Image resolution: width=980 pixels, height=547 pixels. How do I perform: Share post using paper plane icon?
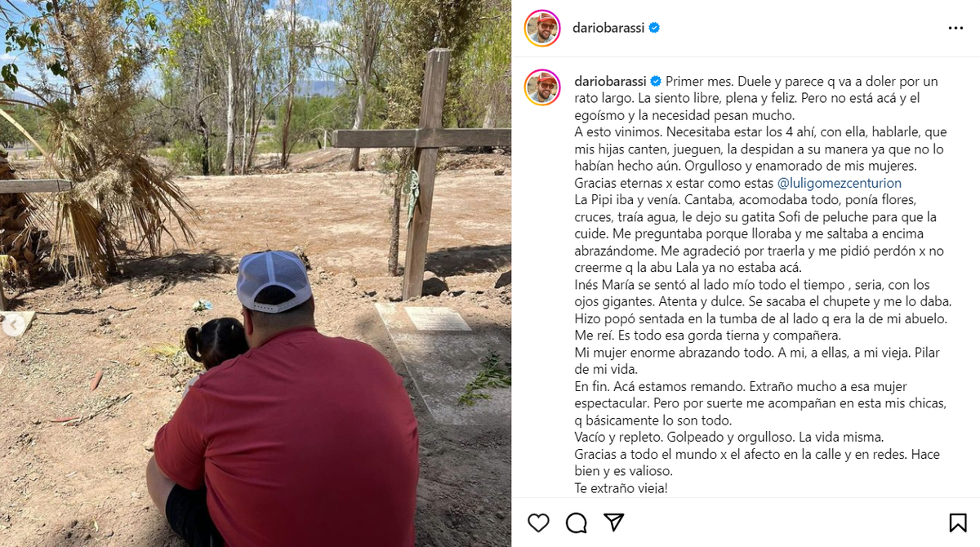614,523
